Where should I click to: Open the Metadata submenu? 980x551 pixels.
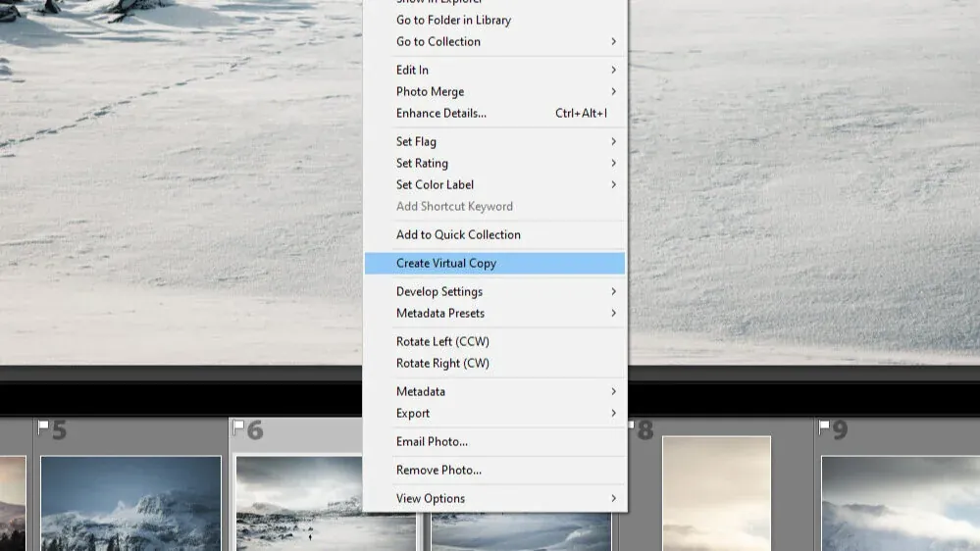pyautogui.click(x=494, y=392)
